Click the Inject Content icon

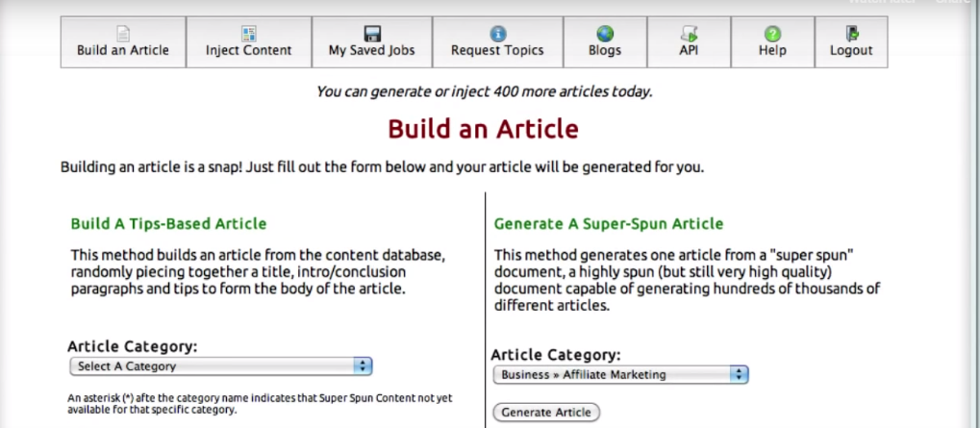249,34
